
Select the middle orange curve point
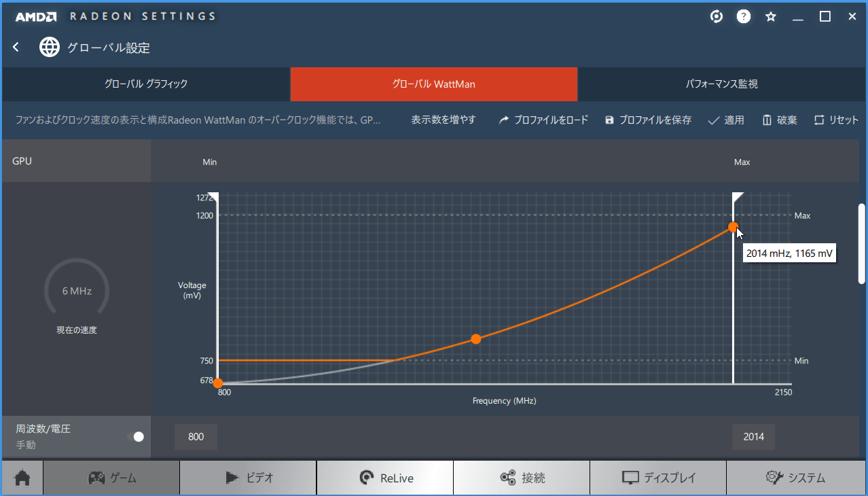tap(476, 339)
